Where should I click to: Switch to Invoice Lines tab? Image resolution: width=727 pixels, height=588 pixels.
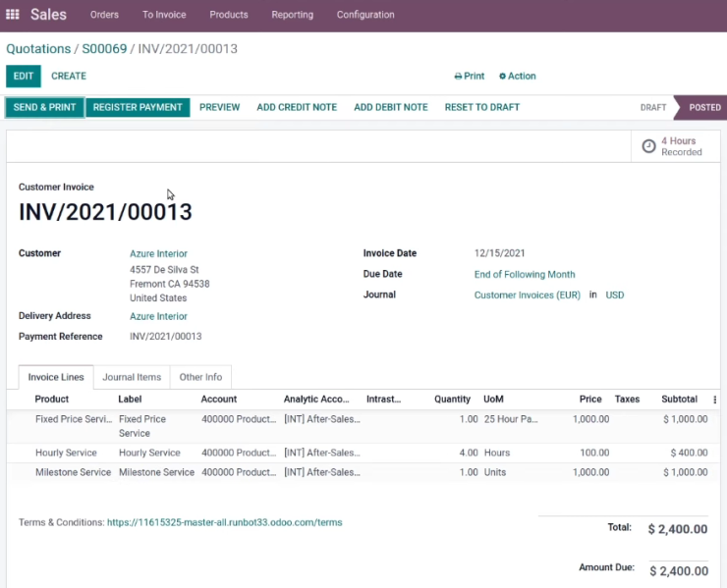56,377
